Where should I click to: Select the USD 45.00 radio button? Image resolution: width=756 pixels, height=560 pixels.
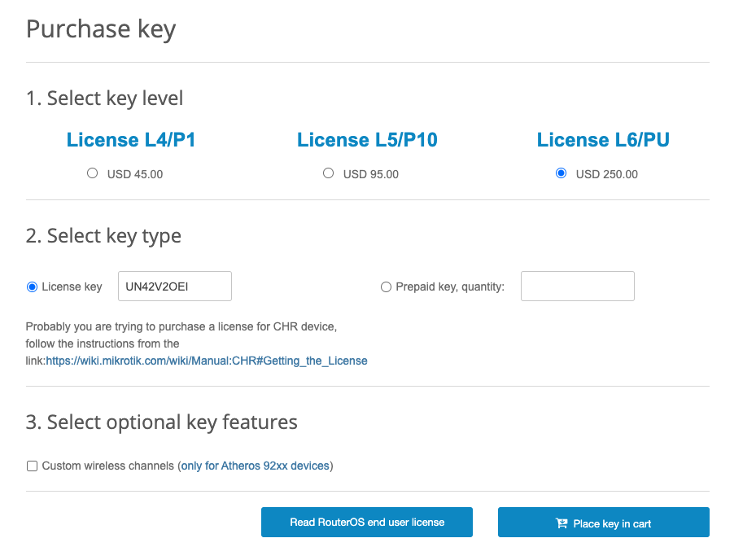coord(92,173)
